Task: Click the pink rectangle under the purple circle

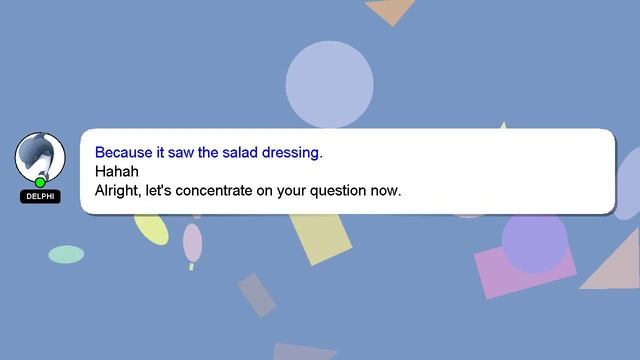Action: coord(525,273)
